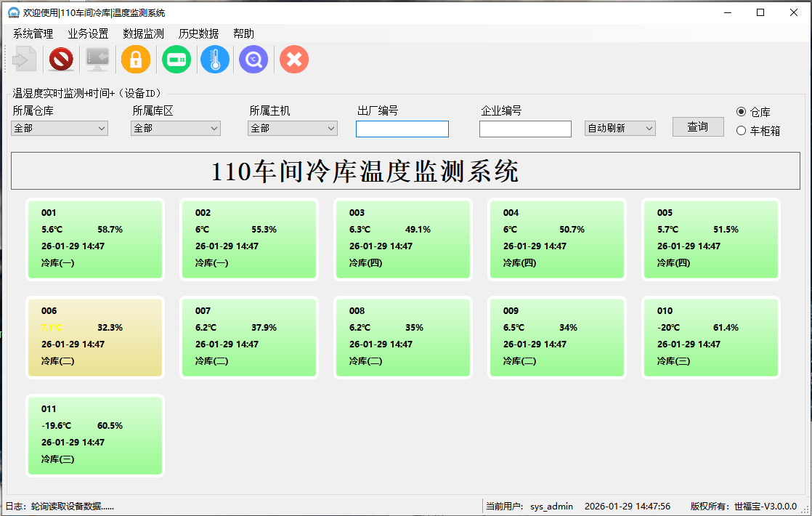Select the 仓库 radio button
812x516 pixels.
pyautogui.click(x=741, y=112)
